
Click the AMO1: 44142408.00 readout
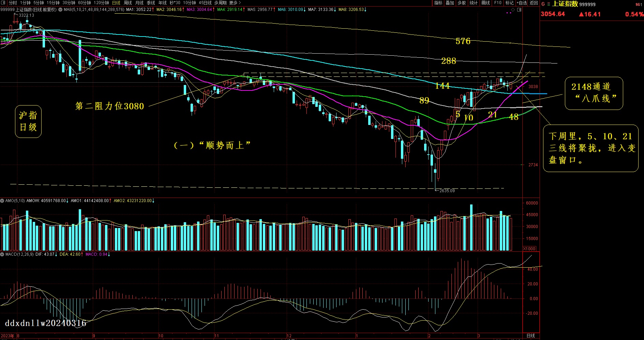(91, 201)
